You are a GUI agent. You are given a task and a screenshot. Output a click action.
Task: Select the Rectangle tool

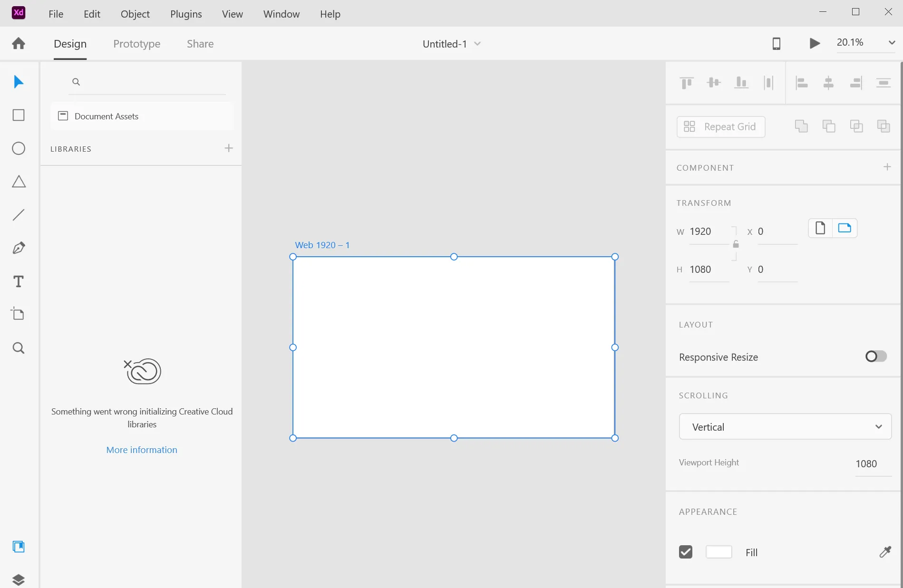(x=19, y=115)
